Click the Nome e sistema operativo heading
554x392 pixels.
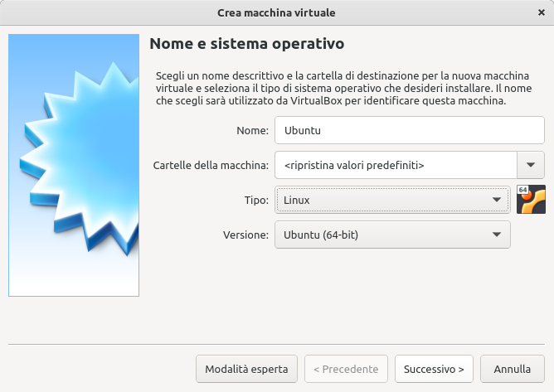(246, 43)
